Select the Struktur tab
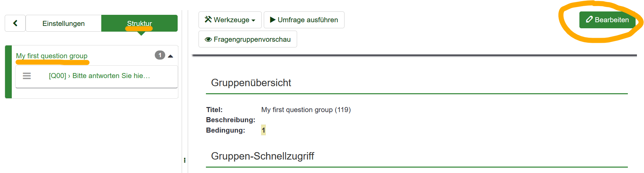This screenshot has width=644, height=173. tap(139, 23)
